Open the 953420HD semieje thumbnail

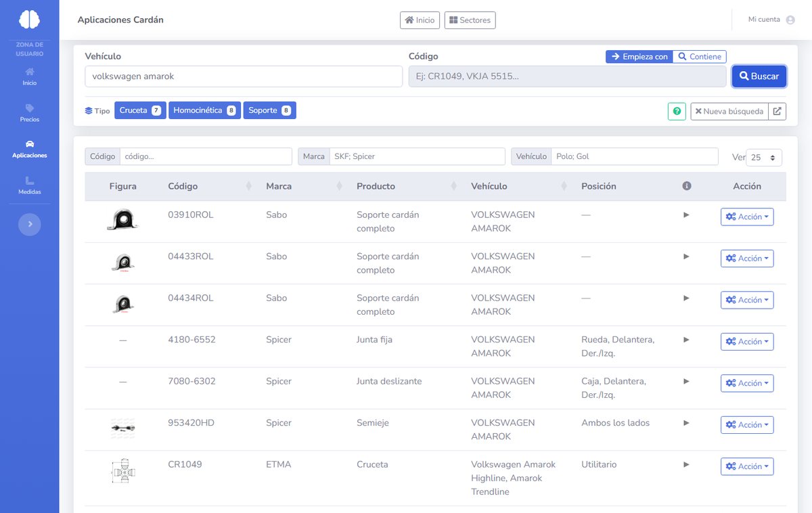[122, 428]
